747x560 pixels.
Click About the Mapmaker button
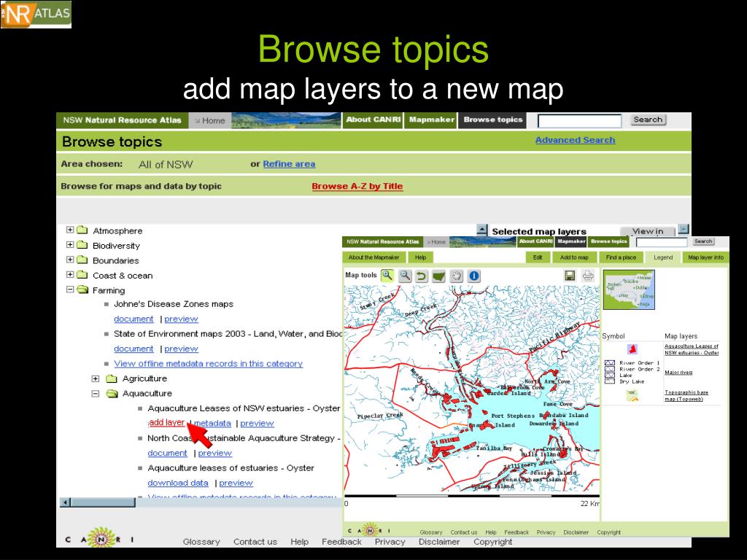[x=373, y=257]
